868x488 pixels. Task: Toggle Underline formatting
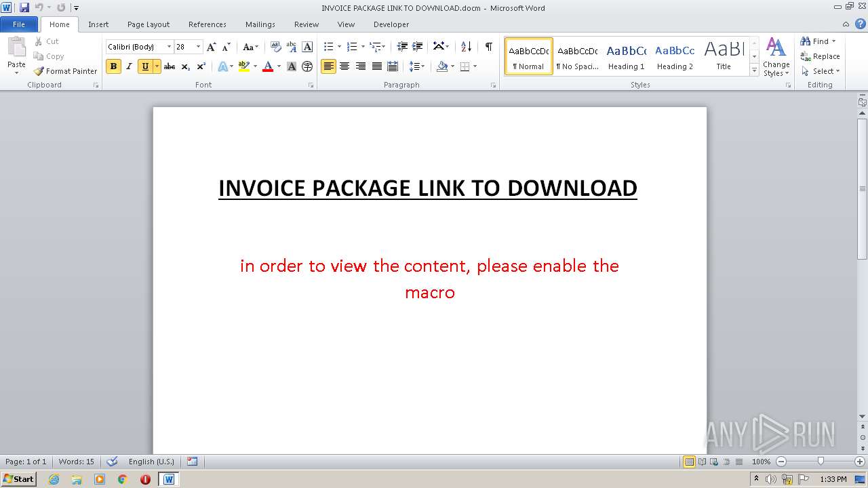coord(145,66)
